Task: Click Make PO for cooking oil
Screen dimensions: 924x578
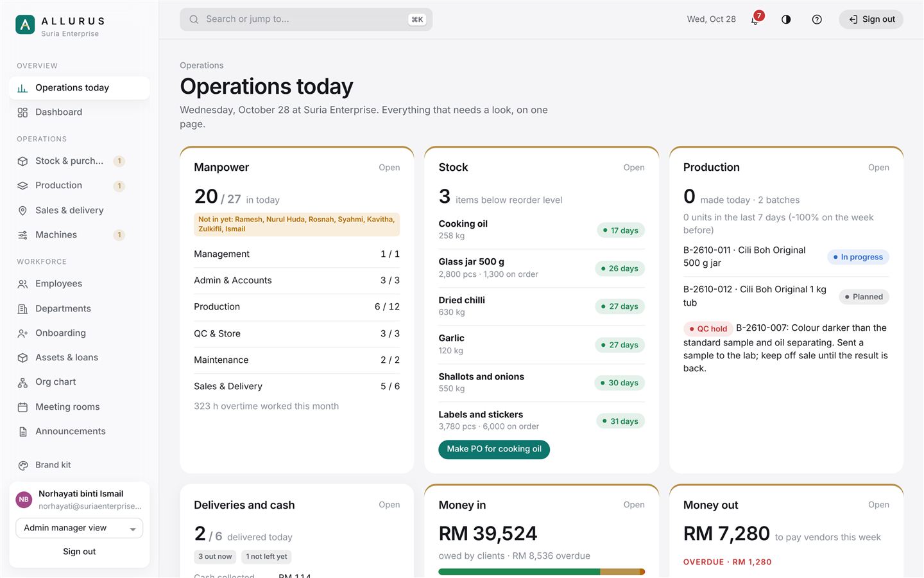Action: tap(494, 449)
